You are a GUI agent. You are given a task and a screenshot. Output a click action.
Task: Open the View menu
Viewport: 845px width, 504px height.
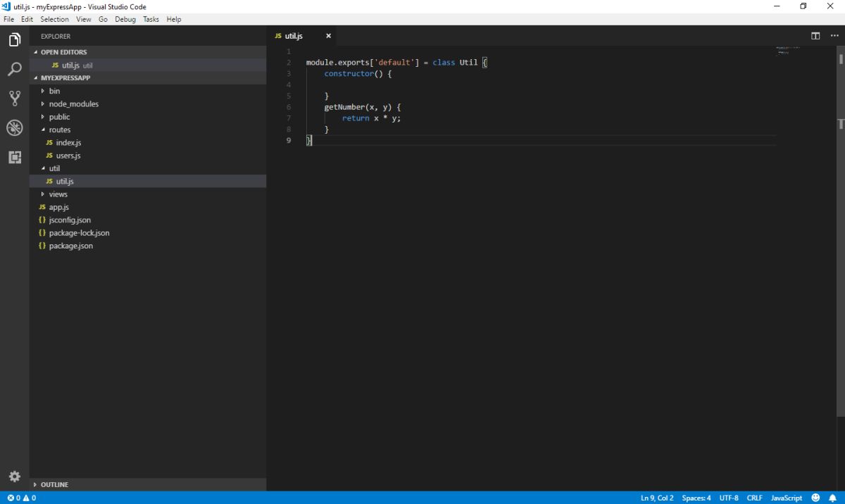click(84, 19)
